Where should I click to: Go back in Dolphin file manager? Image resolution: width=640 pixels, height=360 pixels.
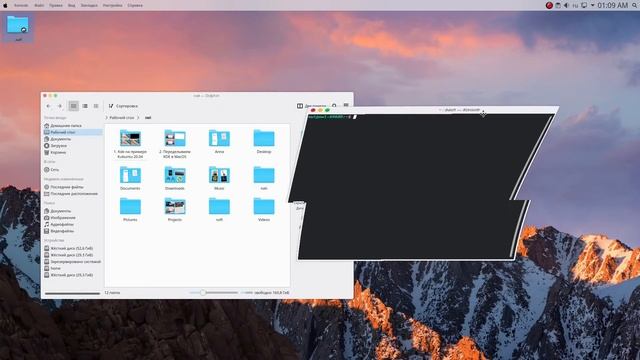pyautogui.click(x=49, y=106)
